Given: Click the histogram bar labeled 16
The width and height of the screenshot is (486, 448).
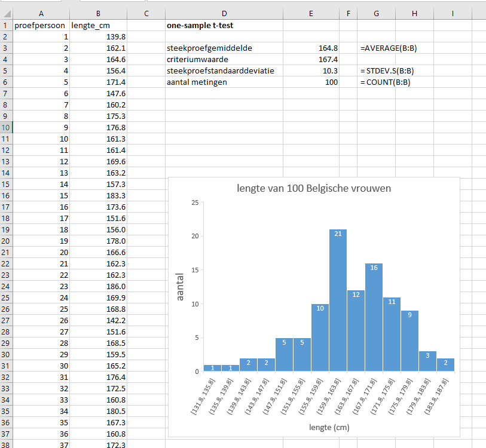Looking at the screenshot, I should (374, 317).
